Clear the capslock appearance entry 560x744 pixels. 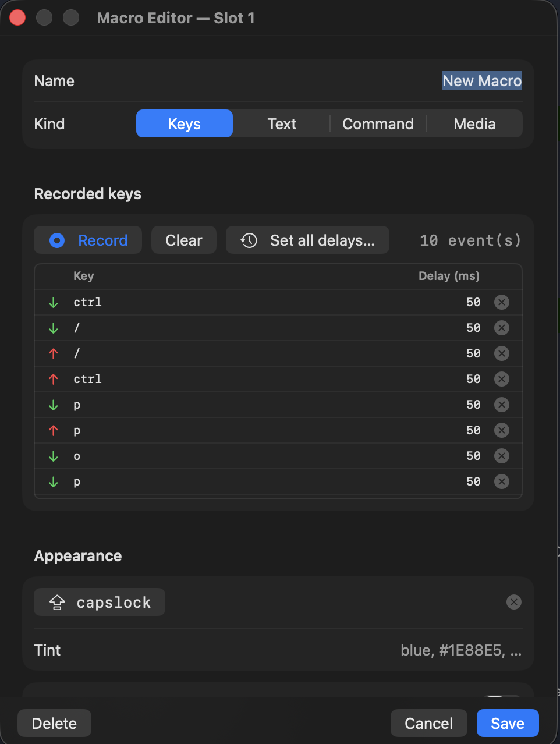(514, 602)
